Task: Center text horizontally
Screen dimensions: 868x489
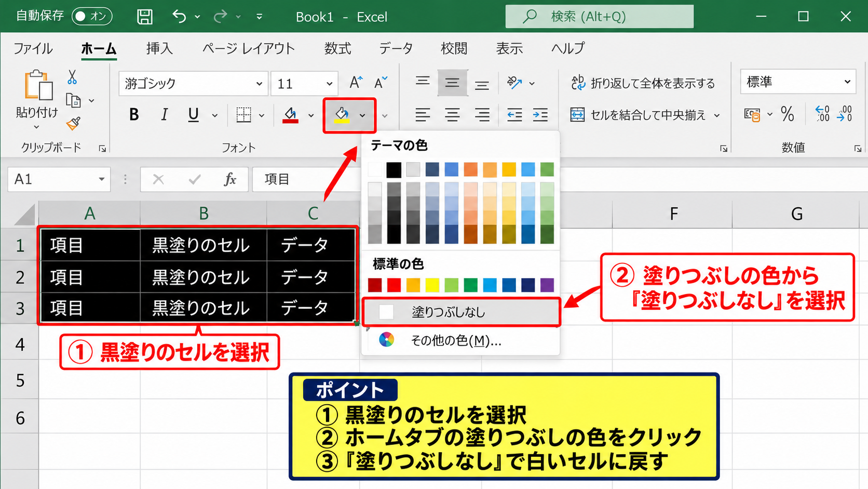Action: pos(452,115)
